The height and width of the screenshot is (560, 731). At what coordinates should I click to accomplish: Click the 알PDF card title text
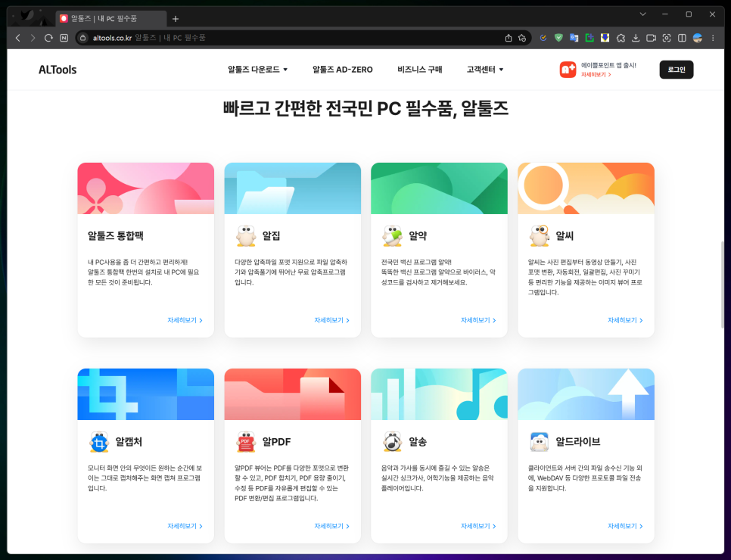tap(276, 442)
